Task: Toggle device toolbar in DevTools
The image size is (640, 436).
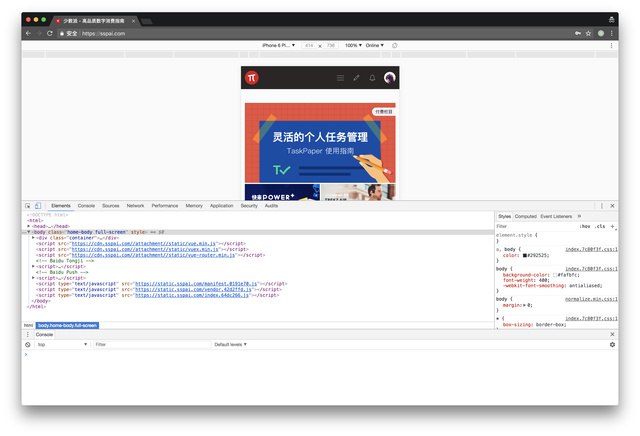Action: point(38,206)
